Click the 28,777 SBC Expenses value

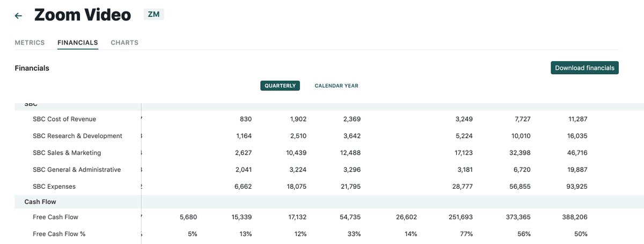point(463,186)
